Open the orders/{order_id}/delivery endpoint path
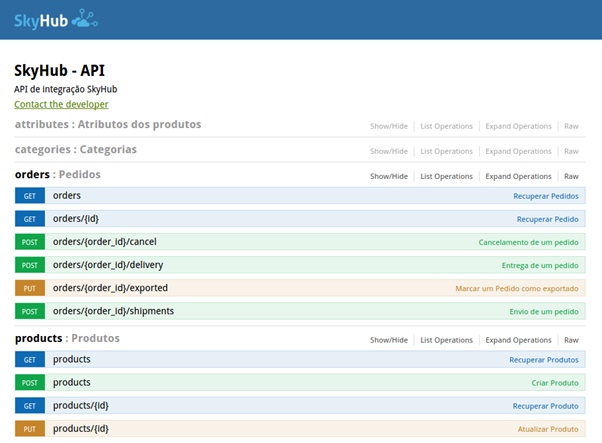Viewport: 602px width, 443px height. 108,265
